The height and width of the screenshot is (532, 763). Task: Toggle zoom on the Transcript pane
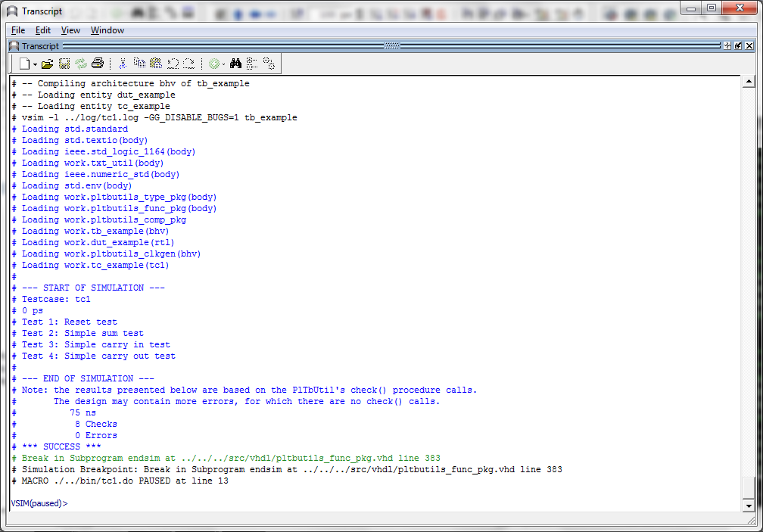pos(727,46)
